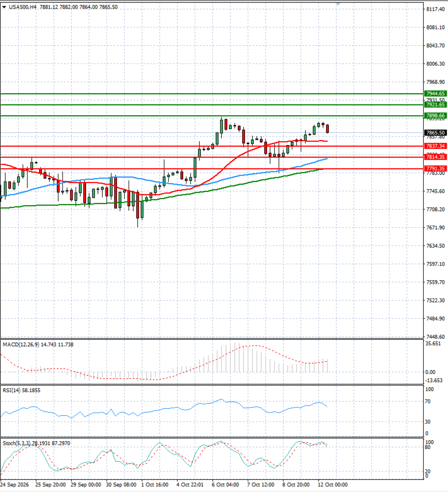Click the red 7791.35 support label

[x=435, y=168]
